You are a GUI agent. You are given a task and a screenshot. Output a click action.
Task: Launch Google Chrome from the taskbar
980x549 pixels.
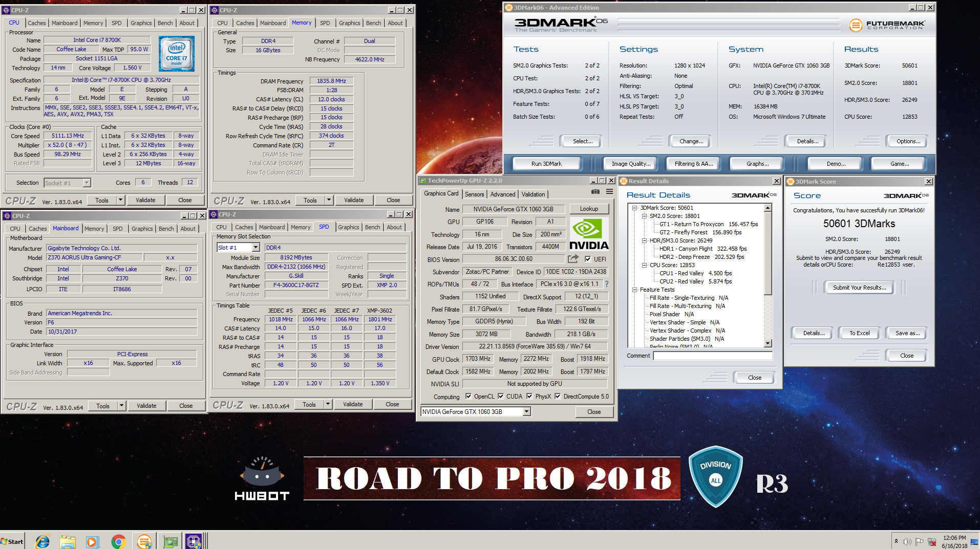click(118, 541)
